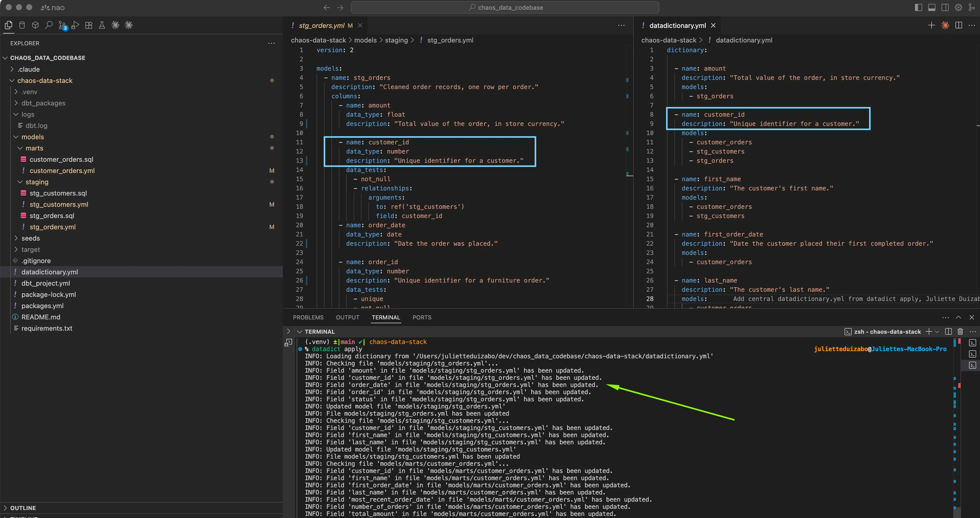Select the TERMINAL panel tab
This screenshot has width=980, height=518.
pos(386,317)
